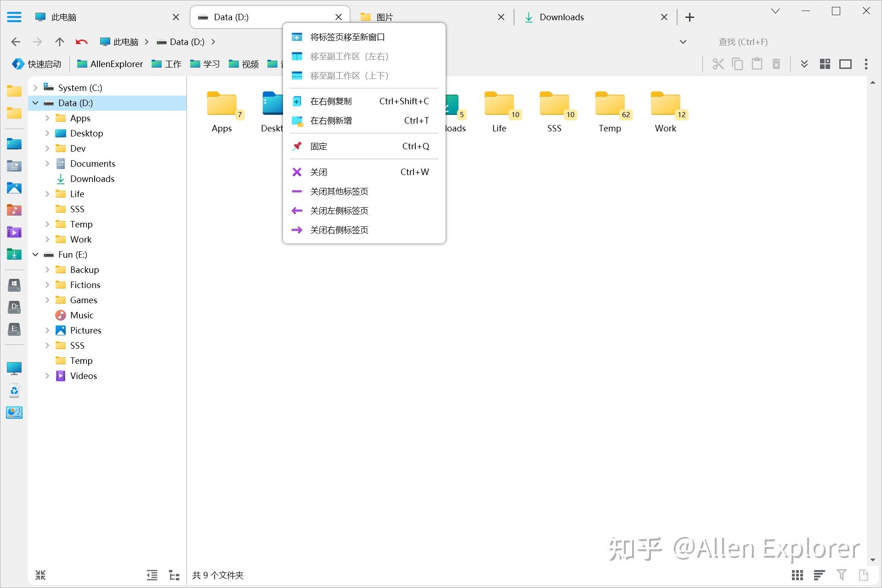This screenshot has width=882, height=588.
Task: Open the breadcrumb dropdown chevron in address bar
Action: 683,42
